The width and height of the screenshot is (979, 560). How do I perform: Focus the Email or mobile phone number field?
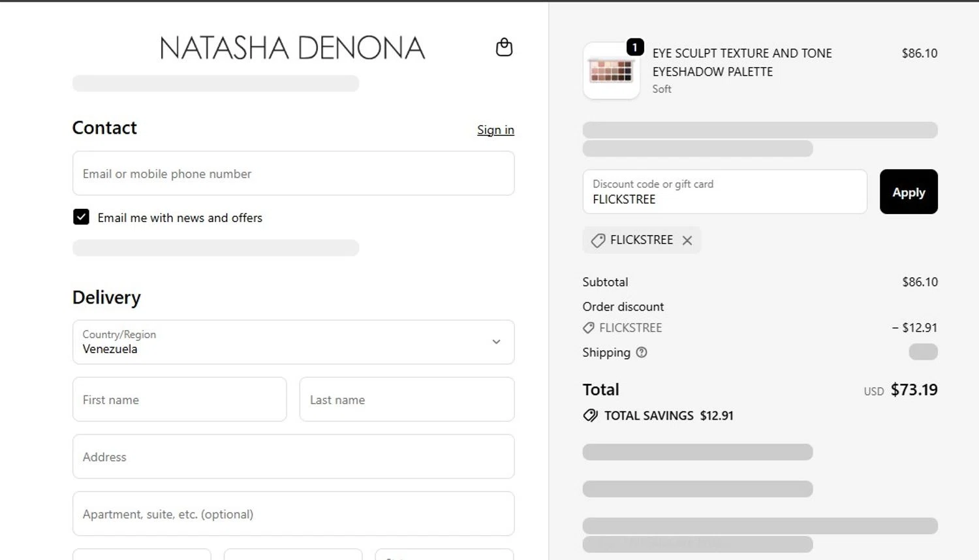click(x=293, y=174)
